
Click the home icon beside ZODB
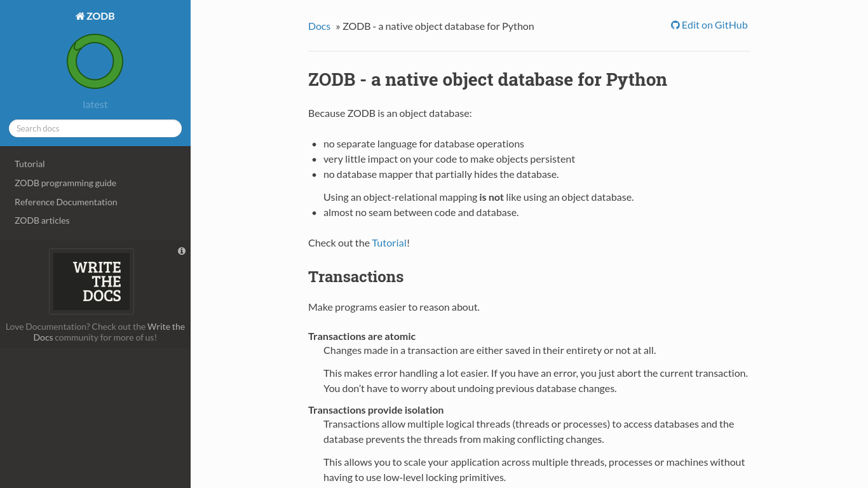pos(80,16)
